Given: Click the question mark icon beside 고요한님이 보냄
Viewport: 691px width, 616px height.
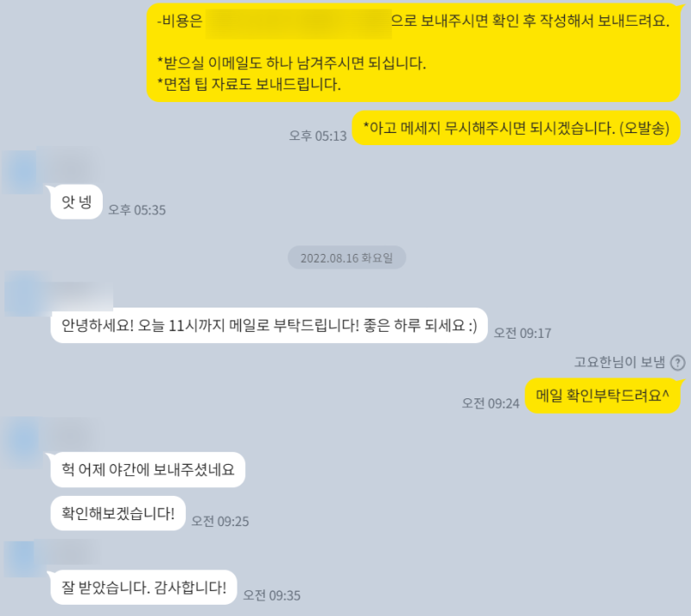Looking at the screenshot, I should [677, 363].
